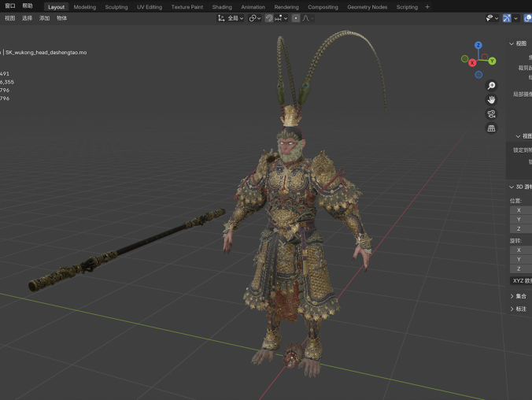Toggle proportional editing in header
Viewport: 532px width, 400px height.
coord(295,18)
